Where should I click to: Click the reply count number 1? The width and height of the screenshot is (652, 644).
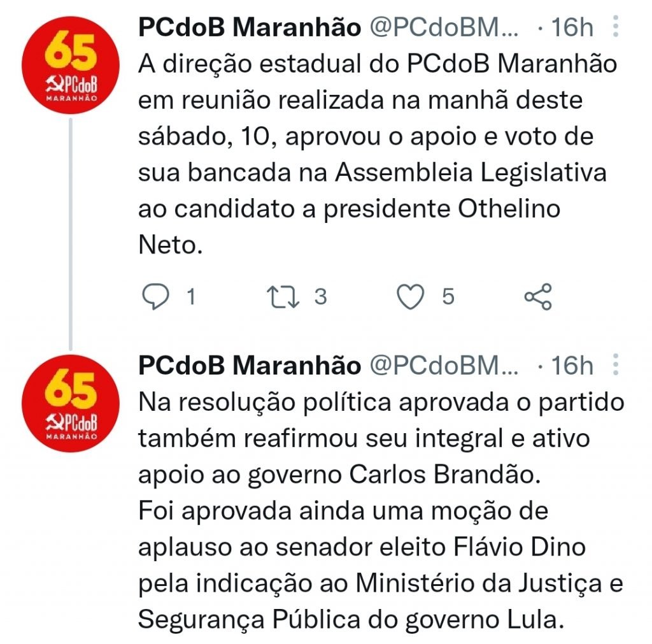[189, 297]
